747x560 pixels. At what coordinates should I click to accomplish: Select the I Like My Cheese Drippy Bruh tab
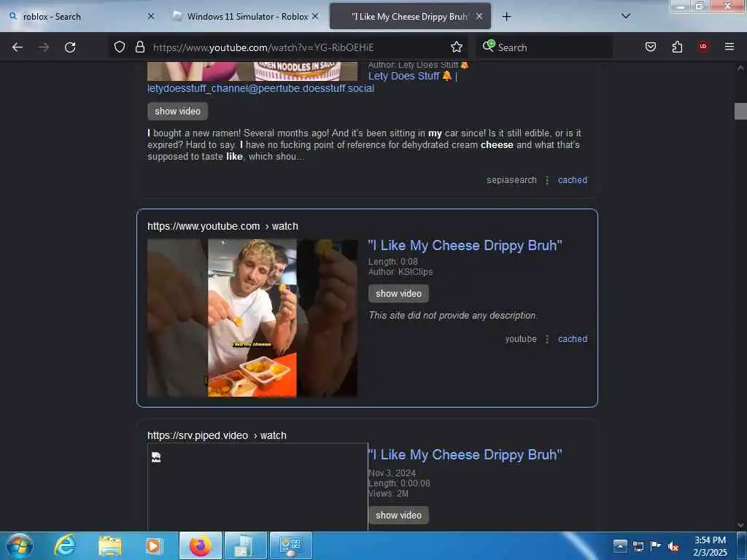click(410, 17)
